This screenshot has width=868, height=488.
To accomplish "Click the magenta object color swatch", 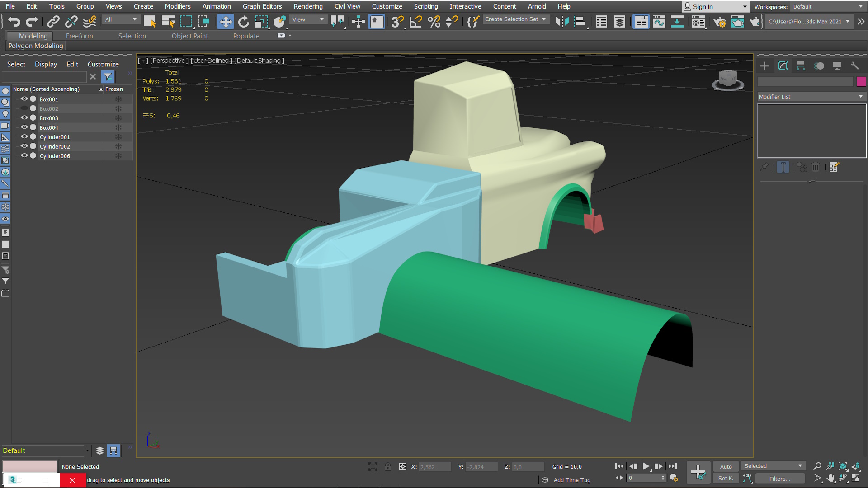I will coord(861,81).
